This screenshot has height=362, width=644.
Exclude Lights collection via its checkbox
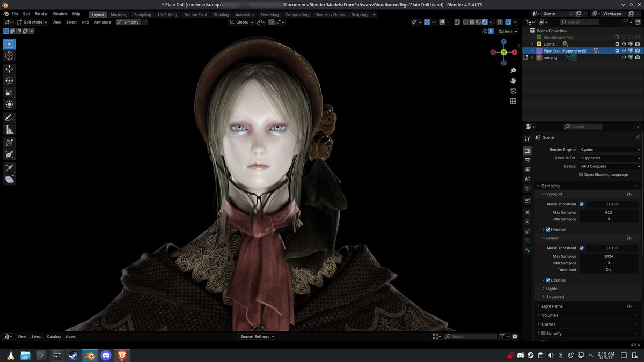coord(617,44)
